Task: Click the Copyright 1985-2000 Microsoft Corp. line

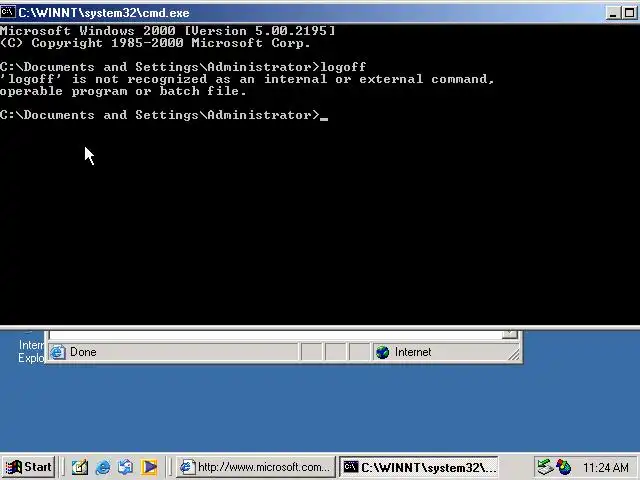Action: (156, 43)
